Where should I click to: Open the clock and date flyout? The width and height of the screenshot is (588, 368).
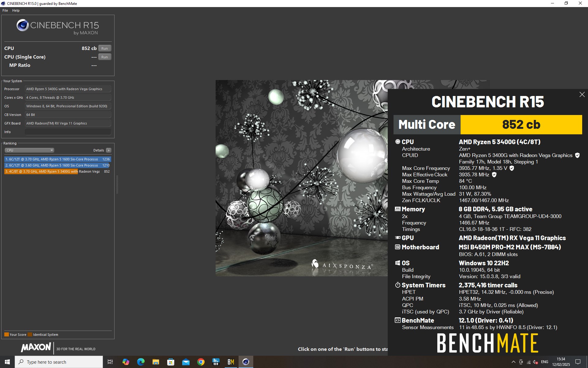pyautogui.click(x=561, y=362)
